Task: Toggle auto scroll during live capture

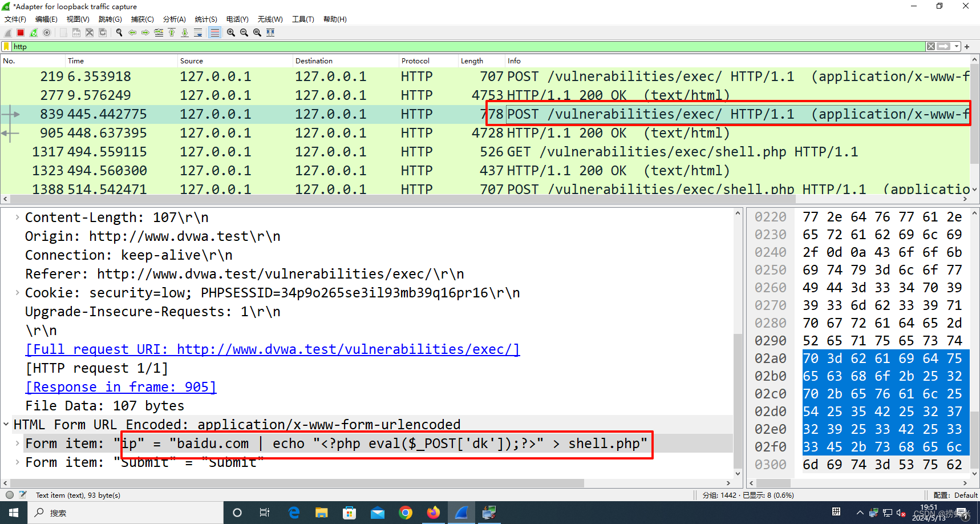Action: coord(198,33)
